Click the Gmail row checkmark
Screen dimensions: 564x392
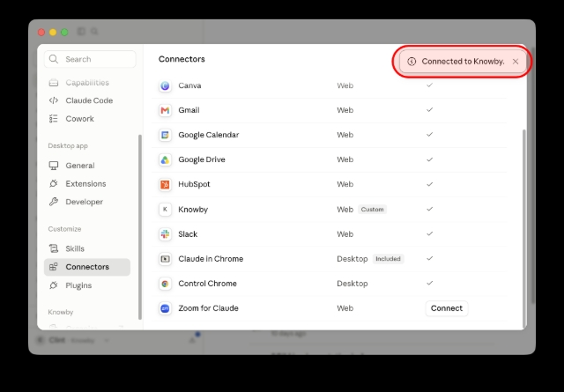pos(429,110)
